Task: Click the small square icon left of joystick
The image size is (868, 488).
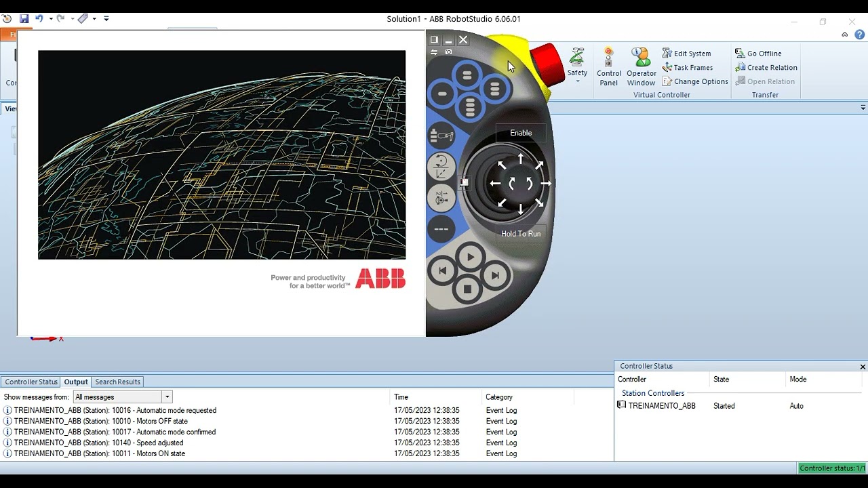Action: (465, 182)
